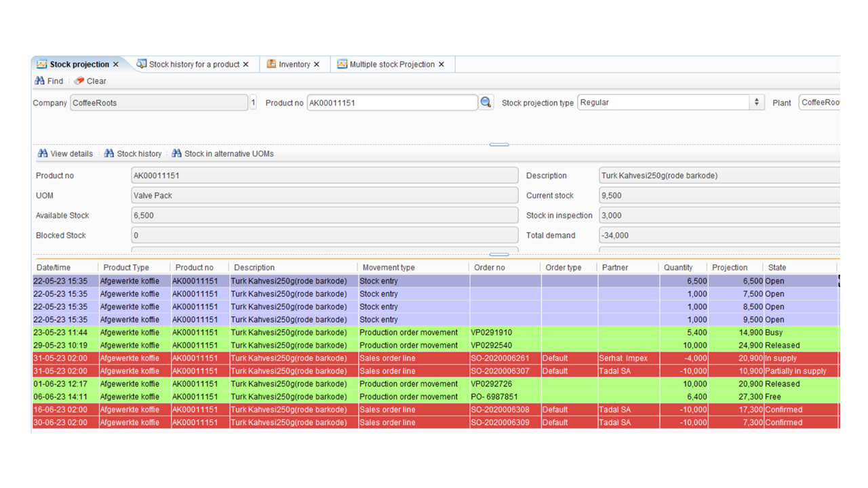The height and width of the screenshot is (488, 868).
Task: Click the View details binoculars icon
Action: 43,154
